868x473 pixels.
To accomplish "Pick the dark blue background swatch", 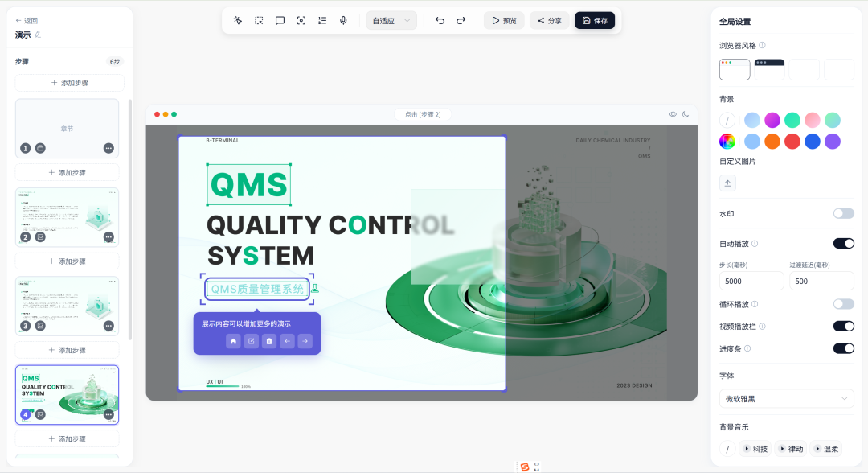I will tap(812, 142).
